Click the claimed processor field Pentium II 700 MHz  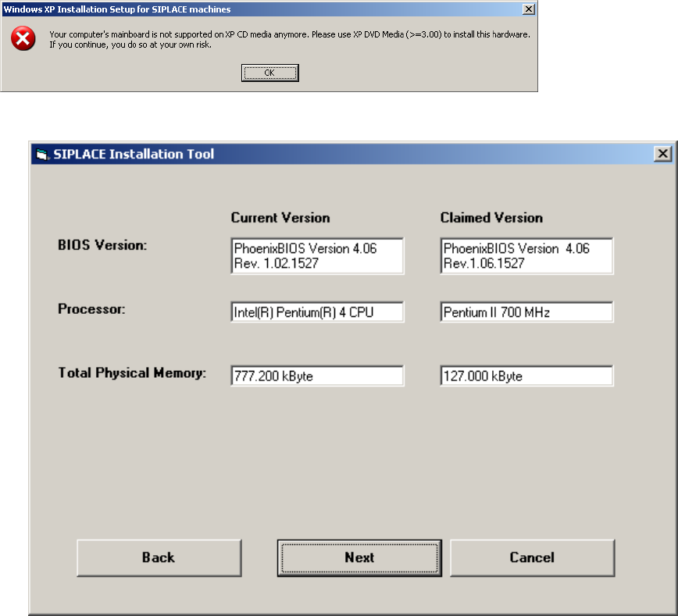point(526,312)
